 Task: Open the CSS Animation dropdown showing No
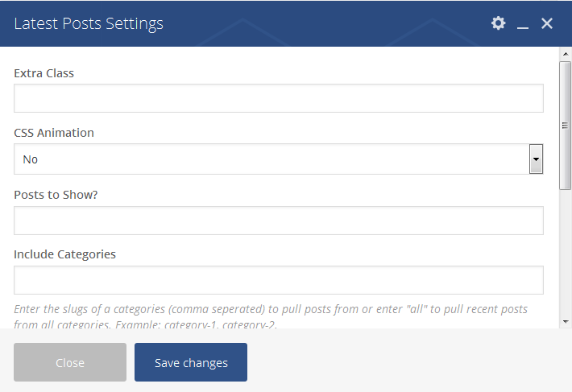coord(271,159)
